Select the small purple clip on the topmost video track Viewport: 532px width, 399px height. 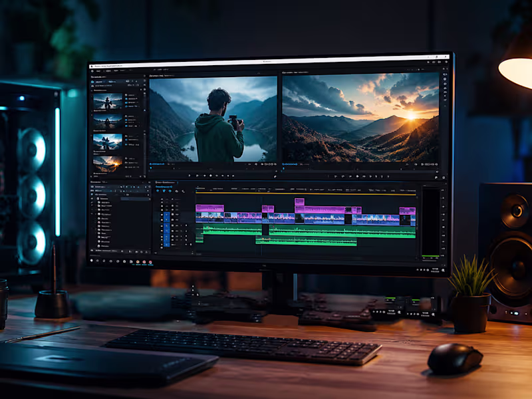pyautogui.click(x=299, y=202)
